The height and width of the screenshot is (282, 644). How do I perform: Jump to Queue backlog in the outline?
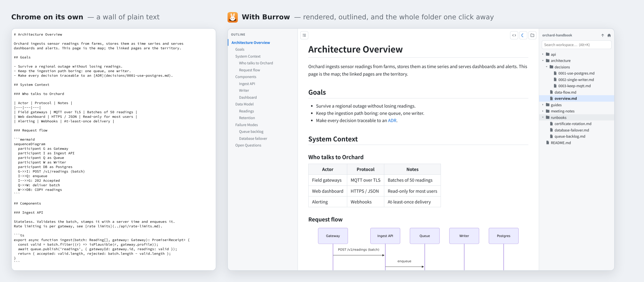coord(251,132)
